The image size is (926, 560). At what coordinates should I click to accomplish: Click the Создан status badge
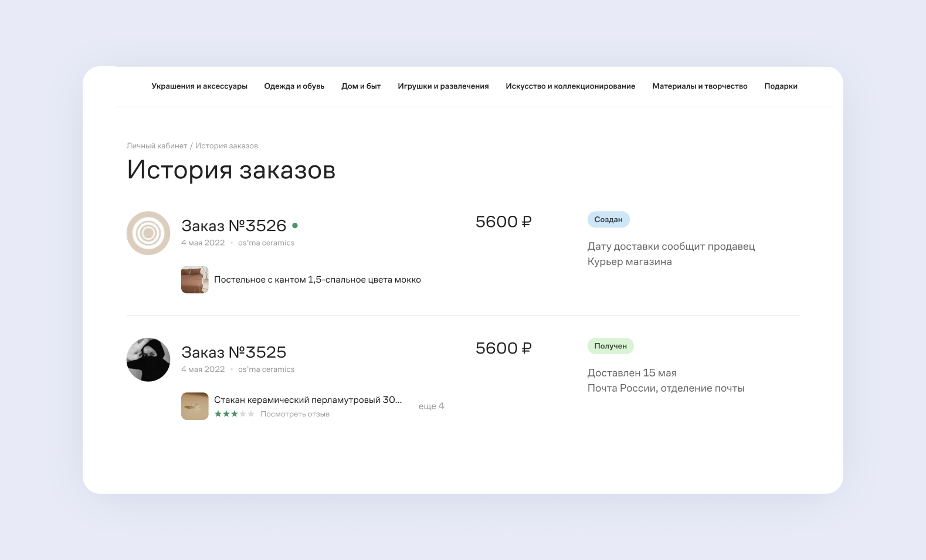tap(609, 219)
